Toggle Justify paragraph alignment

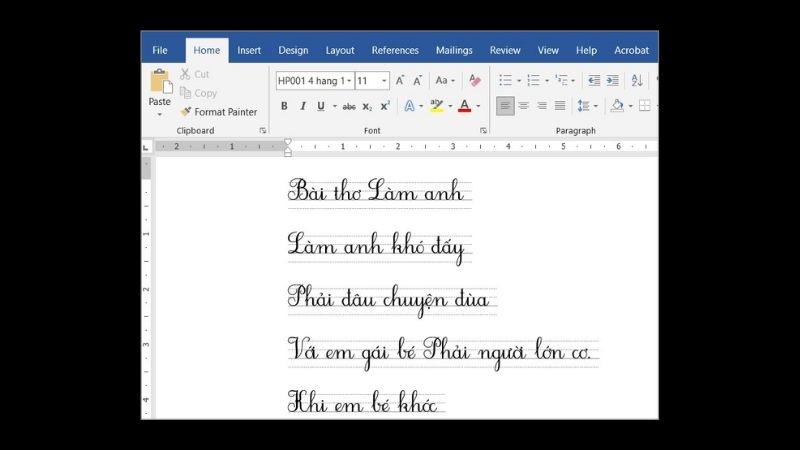point(560,106)
